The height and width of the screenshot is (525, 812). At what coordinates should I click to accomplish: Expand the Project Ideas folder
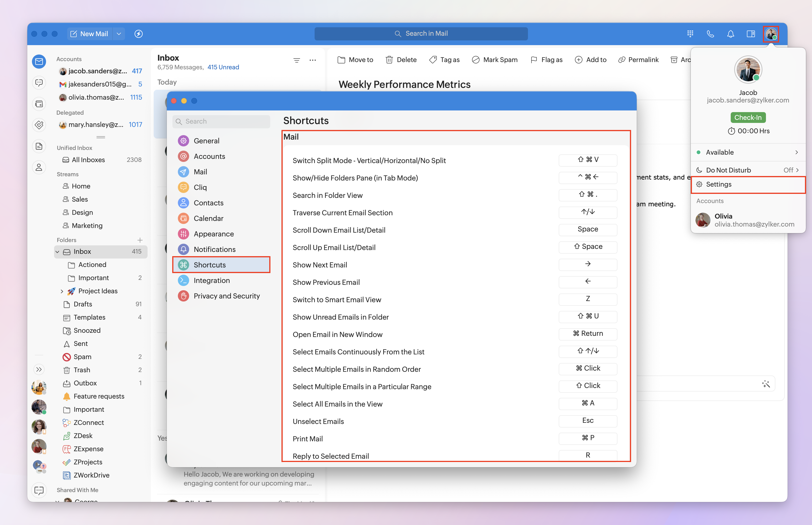62,291
